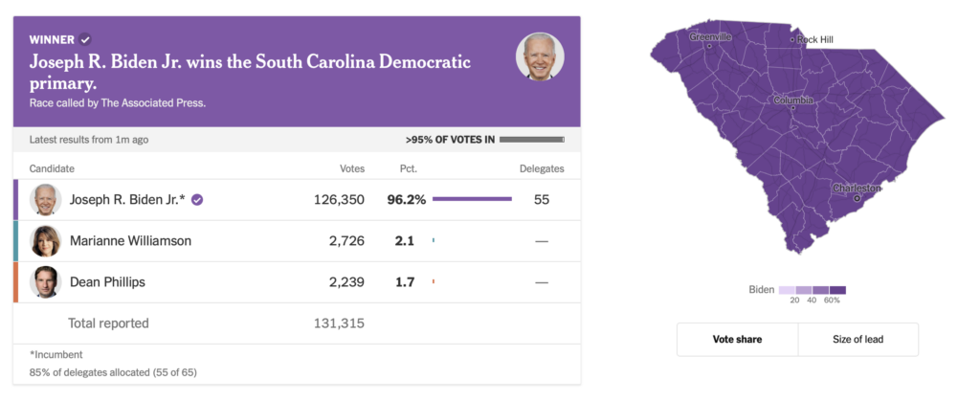Image resolution: width=980 pixels, height=401 pixels.
Task: Switch map to Size of lead
Action: click(x=857, y=340)
